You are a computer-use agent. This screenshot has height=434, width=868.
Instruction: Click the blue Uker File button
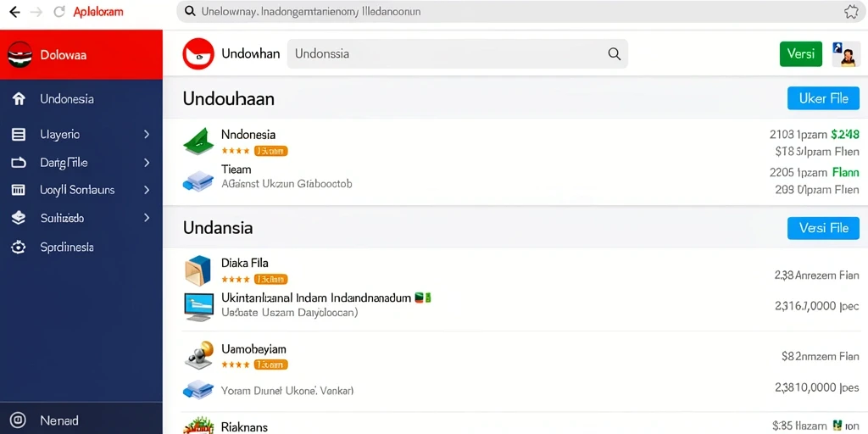tap(823, 98)
